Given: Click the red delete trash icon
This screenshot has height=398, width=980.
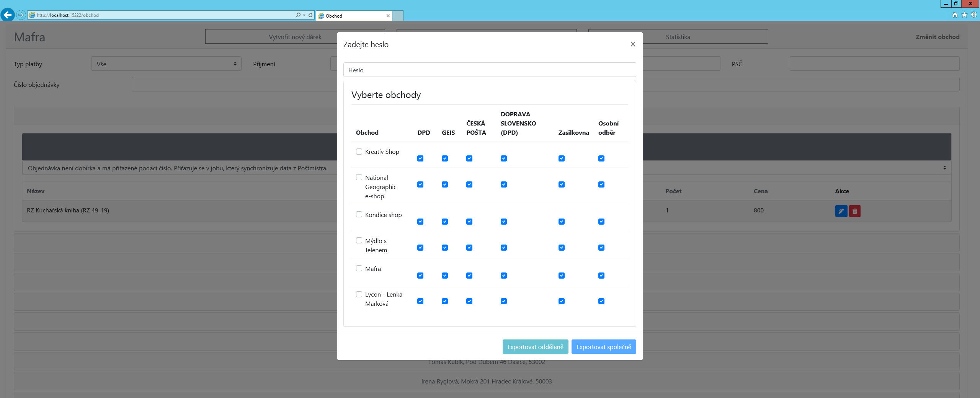Looking at the screenshot, I should coord(854,211).
